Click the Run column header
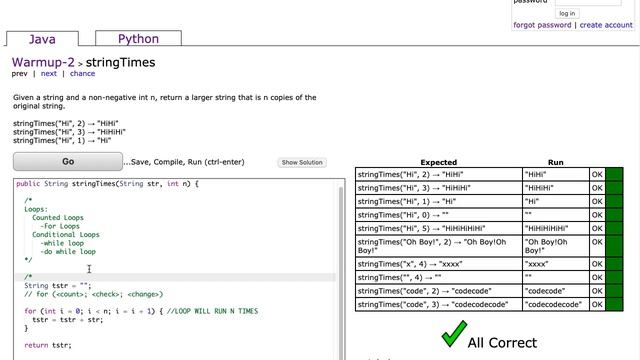The image size is (640, 360). click(x=556, y=162)
